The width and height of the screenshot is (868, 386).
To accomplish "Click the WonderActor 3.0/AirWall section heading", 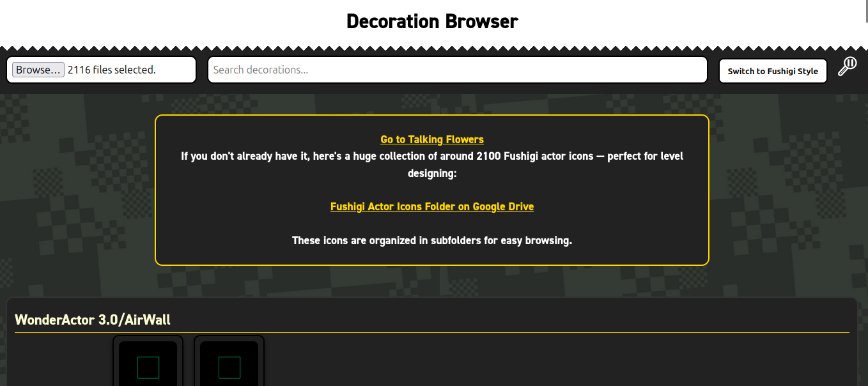I will click(x=93, y=320).
